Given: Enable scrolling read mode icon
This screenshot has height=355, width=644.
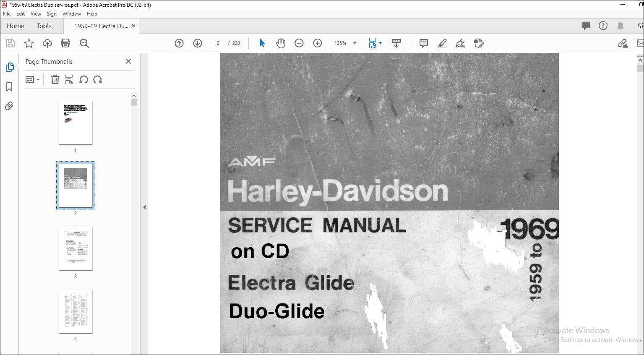Looking at the screenshot, I should [396, 43].
